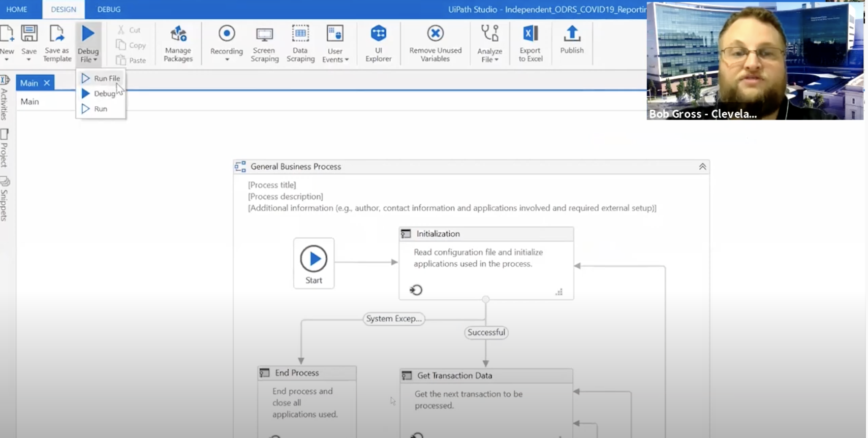Select Run File from dropdown menu
Viewport: 868px width, 438px height.
101,78
